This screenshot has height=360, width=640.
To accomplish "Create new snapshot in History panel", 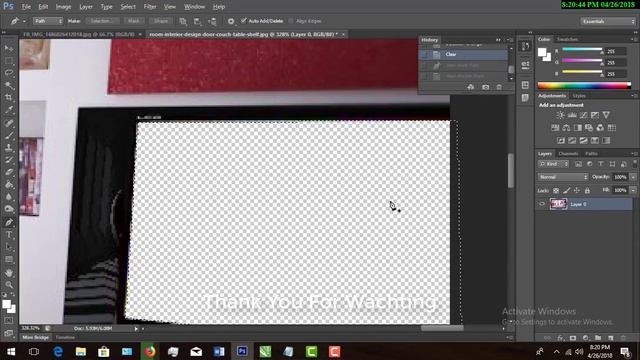I will [x=485, y=87].
